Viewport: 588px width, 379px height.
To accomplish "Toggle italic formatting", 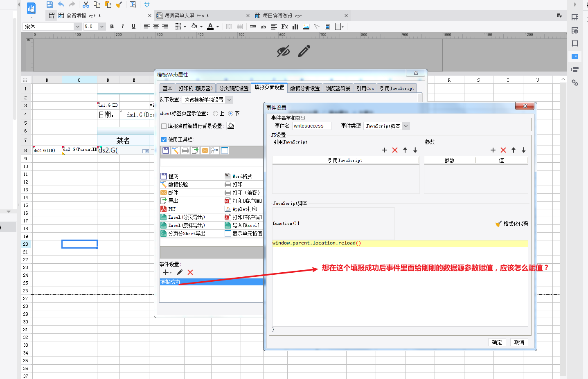I will point(122,27).
